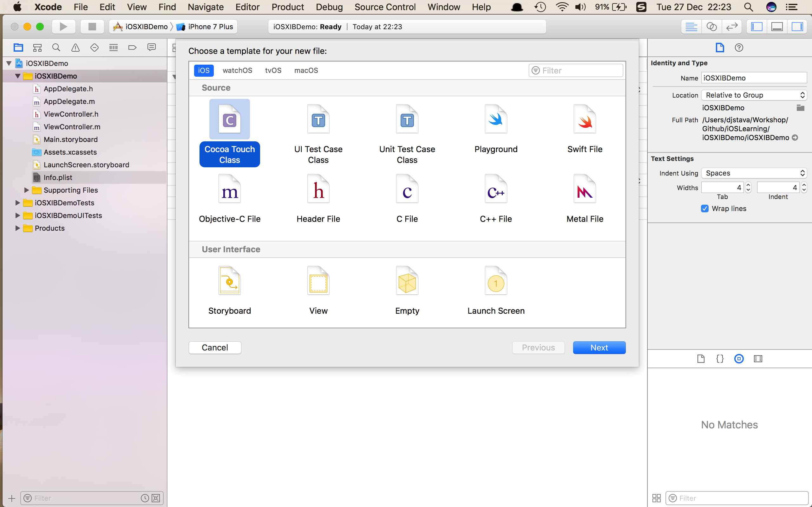Click the Next button
The height and width of the screenshot is (507, 812).
click(599, 347)
